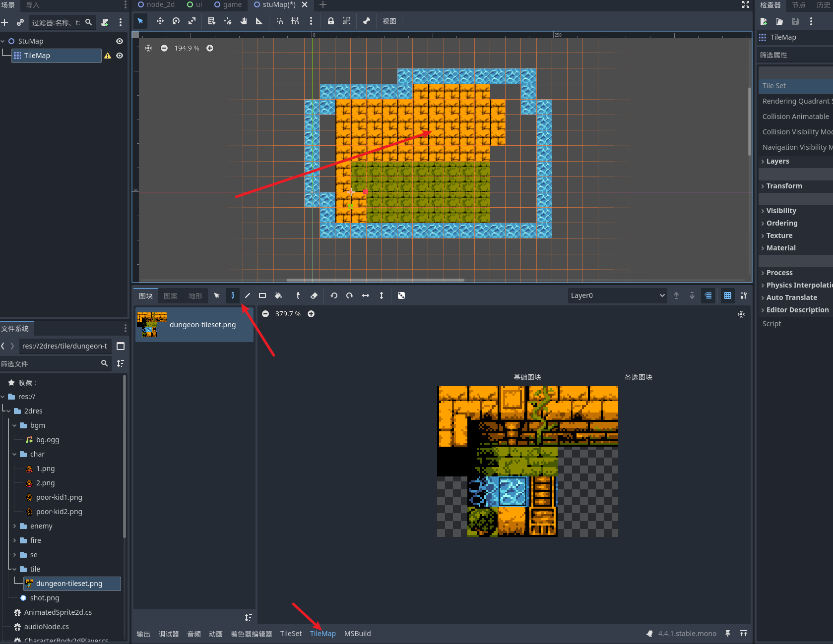This screenshot has height=644, width=833.
Task: Center the viewport view
Action: 148,48
